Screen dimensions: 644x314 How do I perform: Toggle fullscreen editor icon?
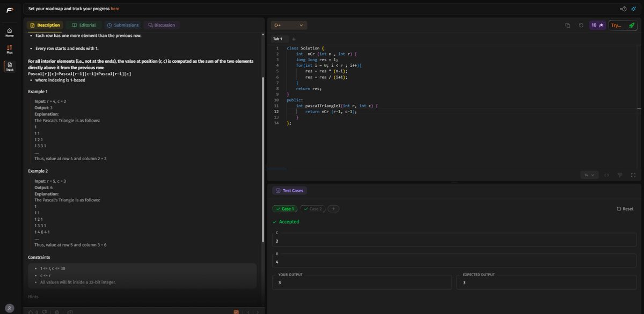pos(633,175)
